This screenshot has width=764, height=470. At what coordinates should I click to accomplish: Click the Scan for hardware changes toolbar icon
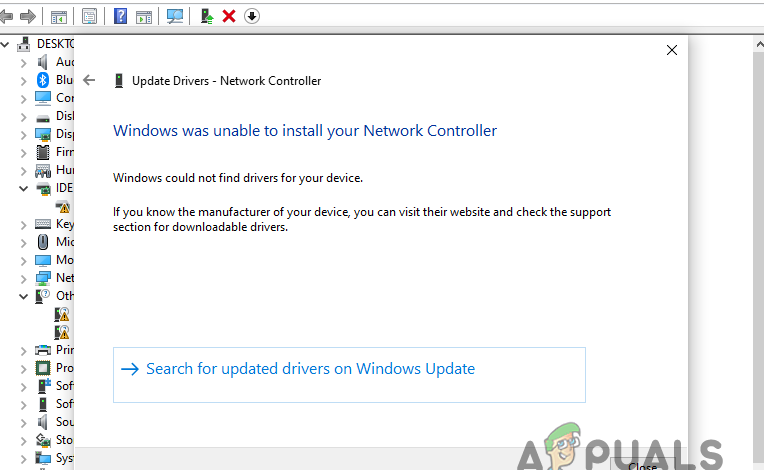175,16
